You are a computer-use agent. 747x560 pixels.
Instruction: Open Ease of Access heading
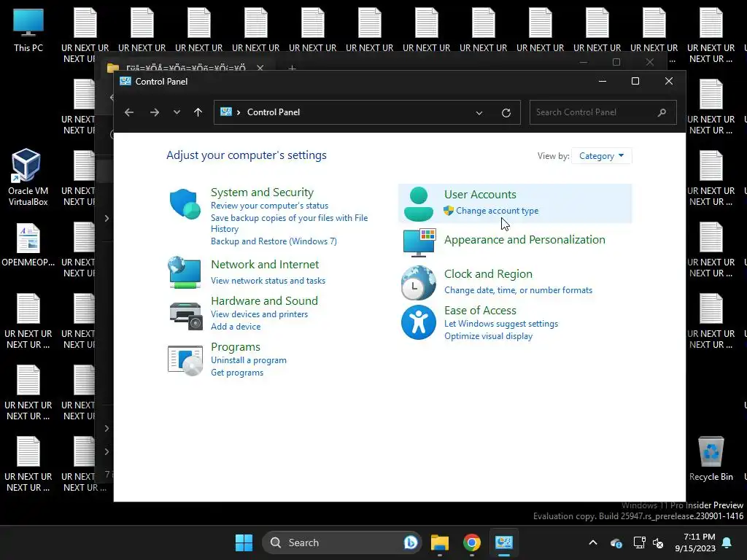480,311
